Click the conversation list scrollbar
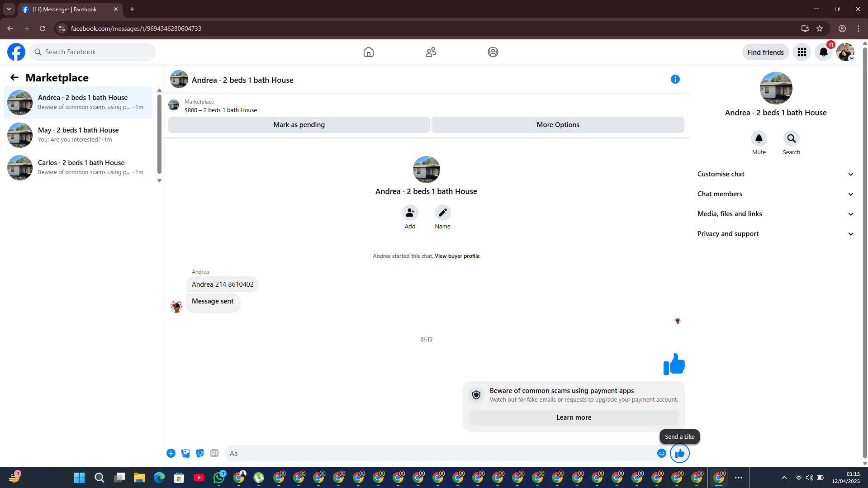868x488 pixels. [159, 133]
